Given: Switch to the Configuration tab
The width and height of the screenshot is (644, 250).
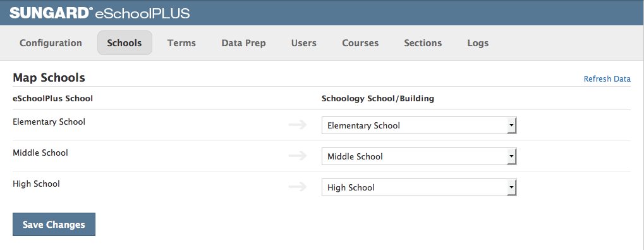Looking at the screenshot, I should [x=51, y=43].
